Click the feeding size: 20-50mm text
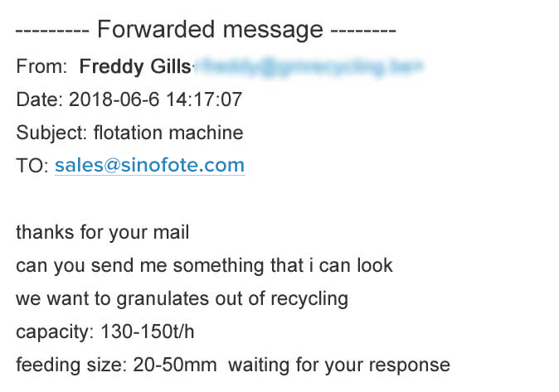The height and width of the screenshot is (392, 559). click(116, 365)
